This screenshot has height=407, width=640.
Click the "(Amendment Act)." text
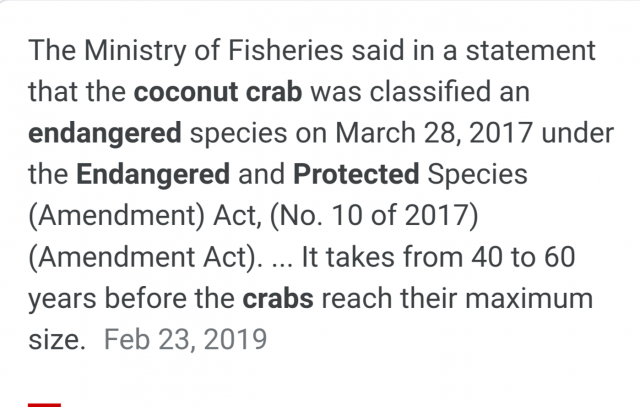[148, 257]
